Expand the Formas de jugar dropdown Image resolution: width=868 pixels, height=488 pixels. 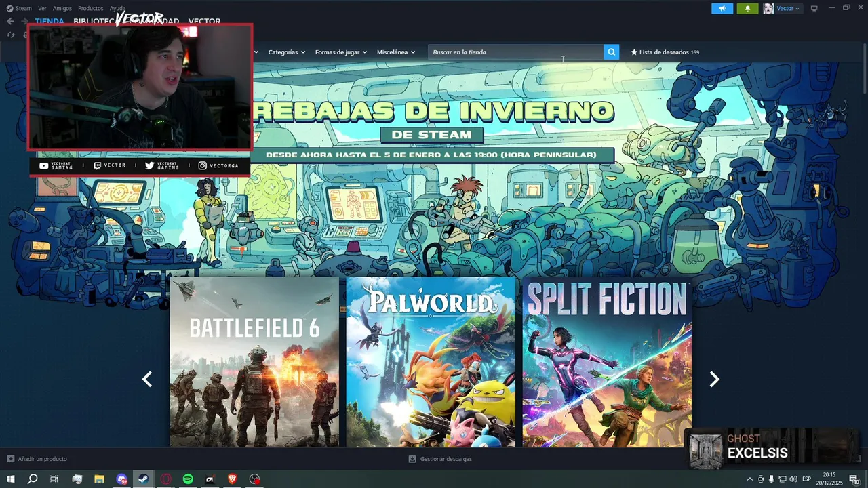point(340,52)
